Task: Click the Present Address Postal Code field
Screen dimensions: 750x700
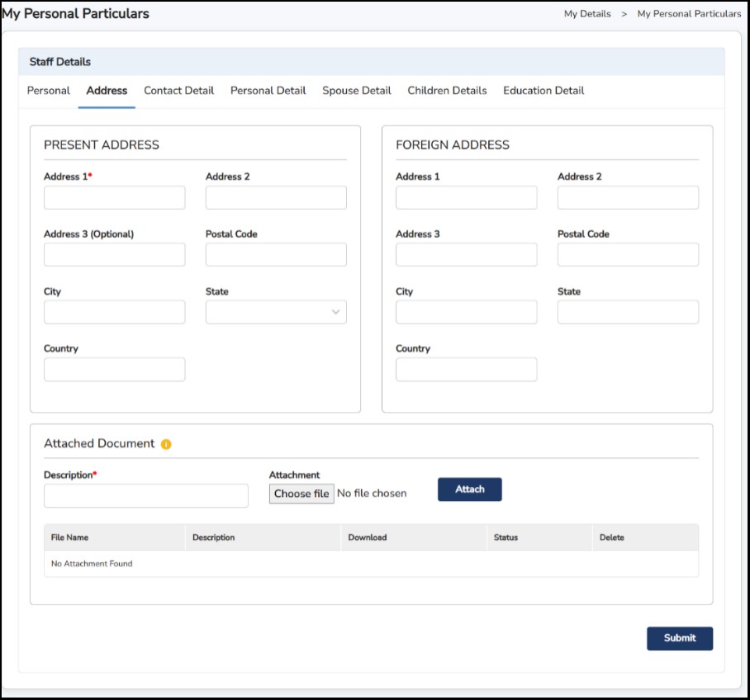Action: (x=276, y=255)
